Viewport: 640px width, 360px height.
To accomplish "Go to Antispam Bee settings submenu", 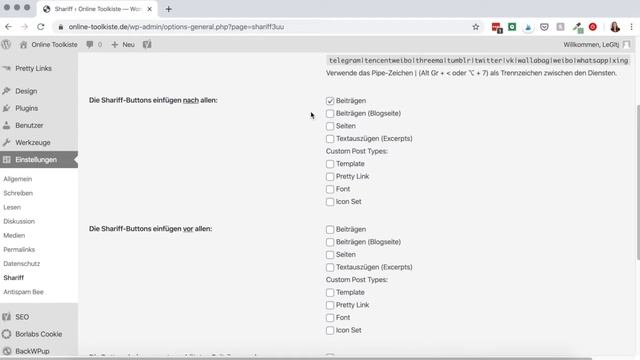I will (x=23, y=292).
